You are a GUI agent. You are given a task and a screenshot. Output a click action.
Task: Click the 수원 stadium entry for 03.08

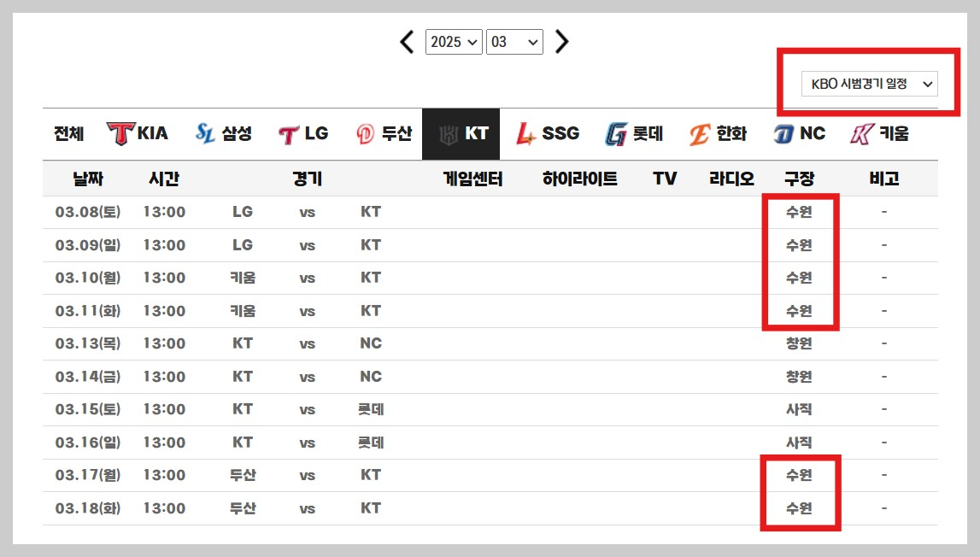799,212
